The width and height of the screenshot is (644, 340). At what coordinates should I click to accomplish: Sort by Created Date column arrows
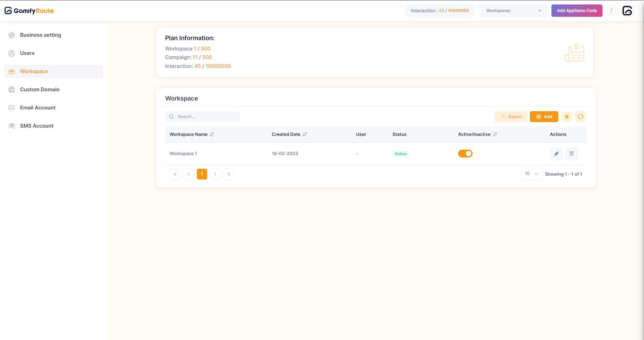coord(305,134)
